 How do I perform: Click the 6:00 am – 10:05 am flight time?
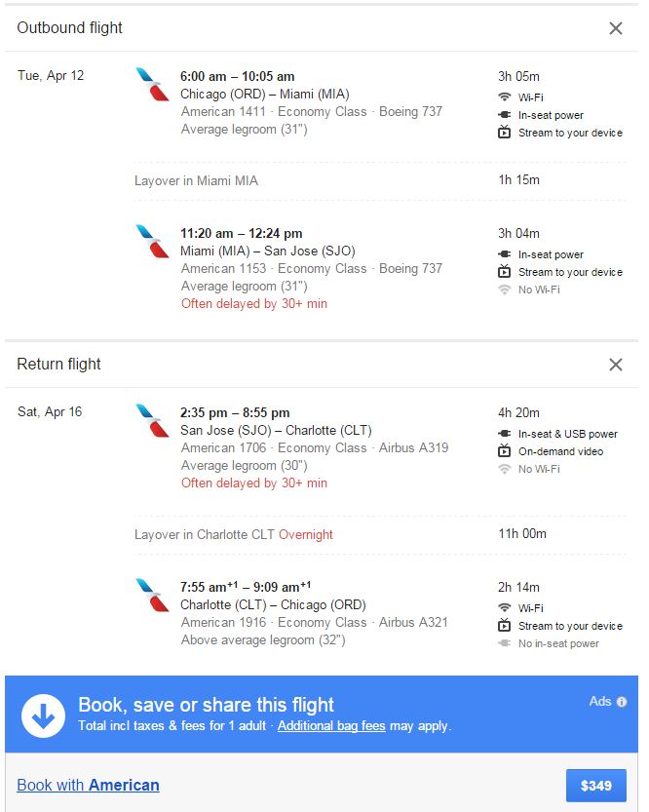click(237, 76)
